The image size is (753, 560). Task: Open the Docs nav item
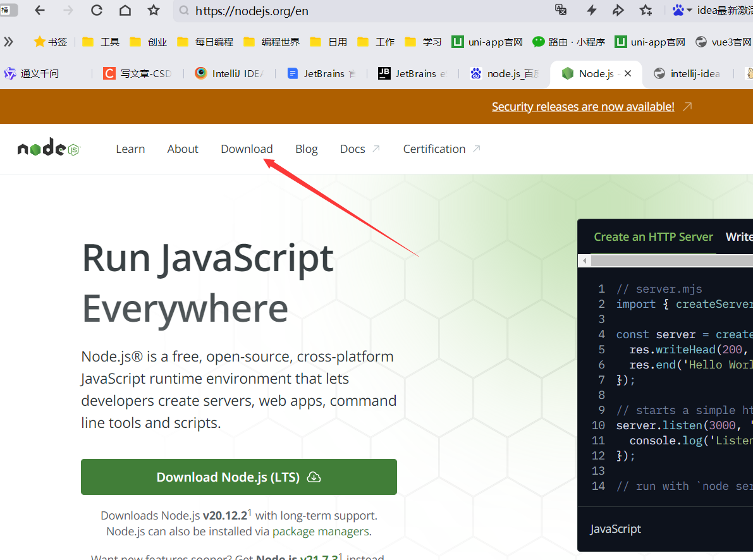click(360, 149)
